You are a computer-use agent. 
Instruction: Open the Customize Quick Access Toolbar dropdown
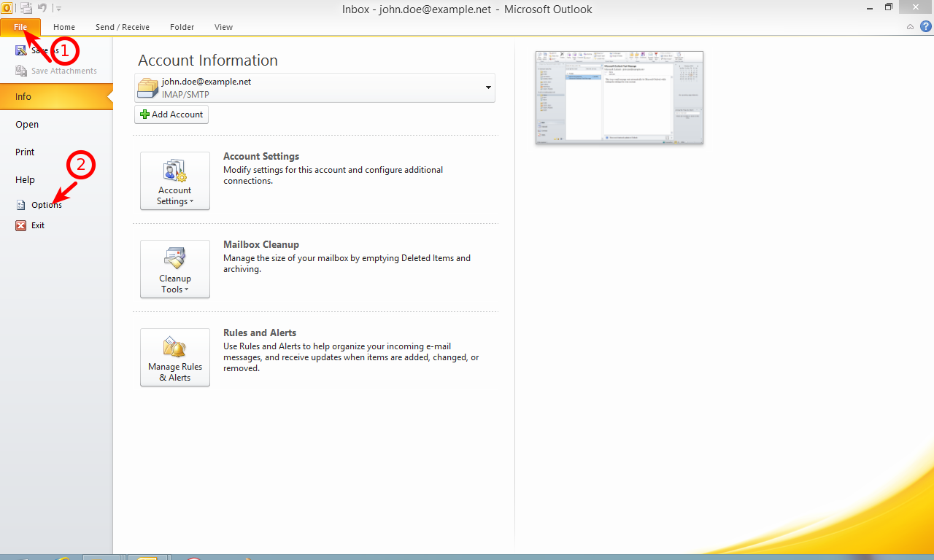tap(58, 9)
